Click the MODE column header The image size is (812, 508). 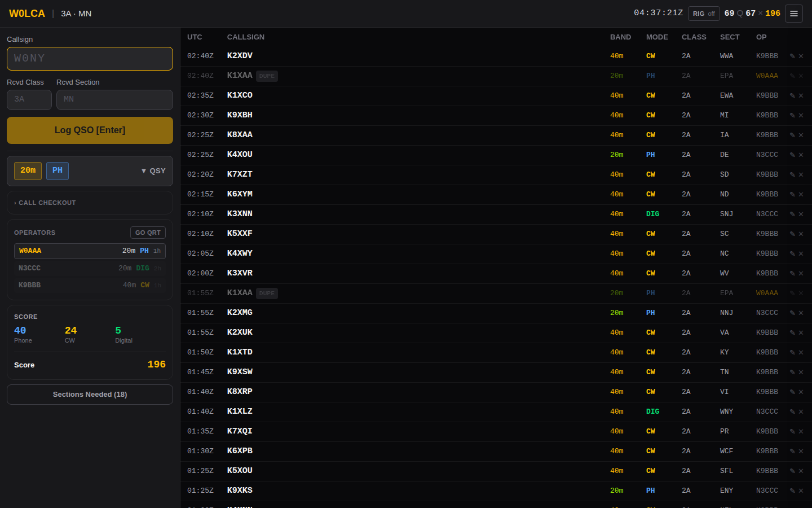tap(657, 37)
